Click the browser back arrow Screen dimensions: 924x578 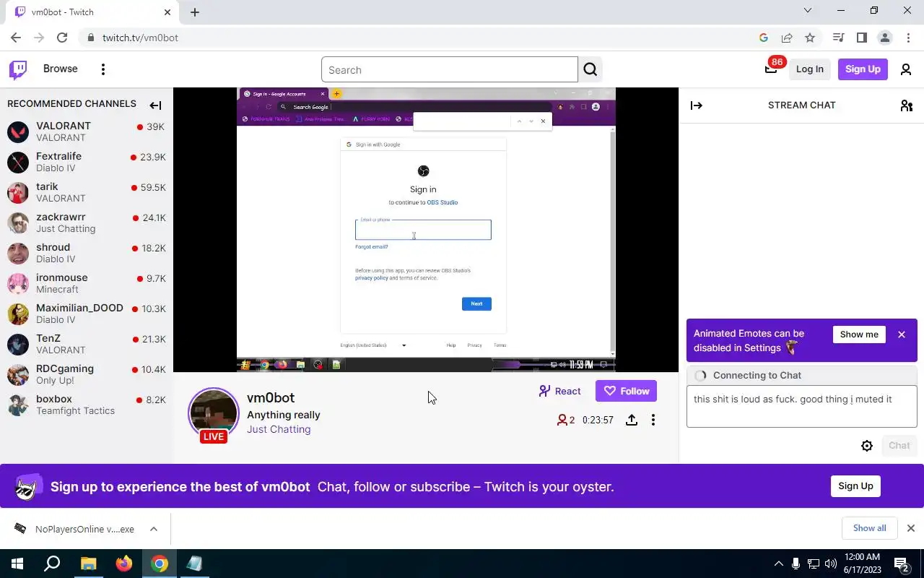coord(16,38)
